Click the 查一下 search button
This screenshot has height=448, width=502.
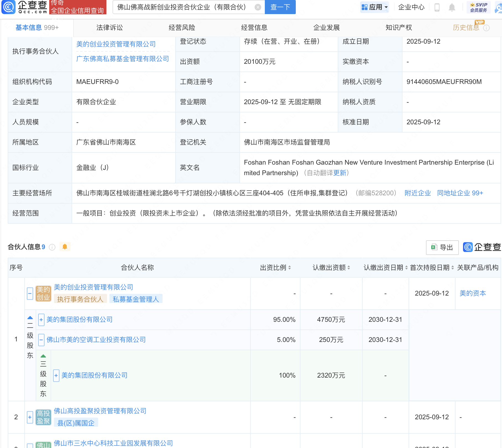280,7
